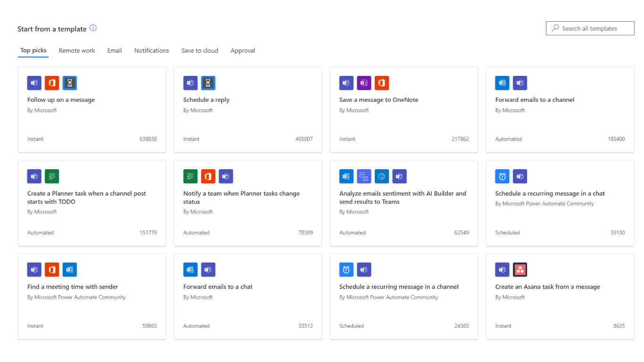644x362 pixels.
Task: Click the usage count 55130
Action: [618, 232]
